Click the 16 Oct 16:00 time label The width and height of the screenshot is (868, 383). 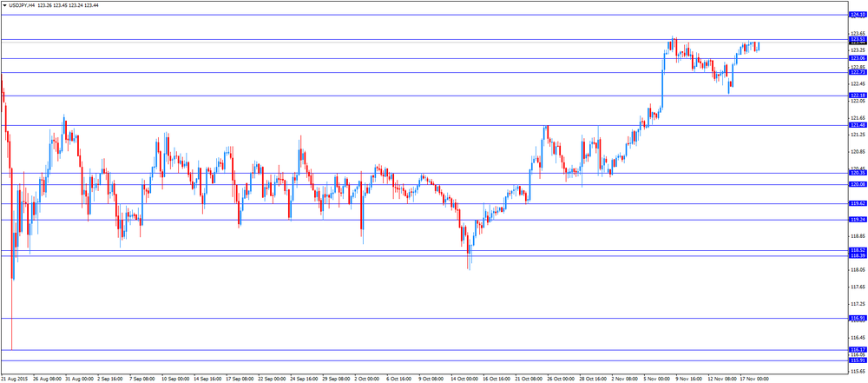(x=496, y=380)
